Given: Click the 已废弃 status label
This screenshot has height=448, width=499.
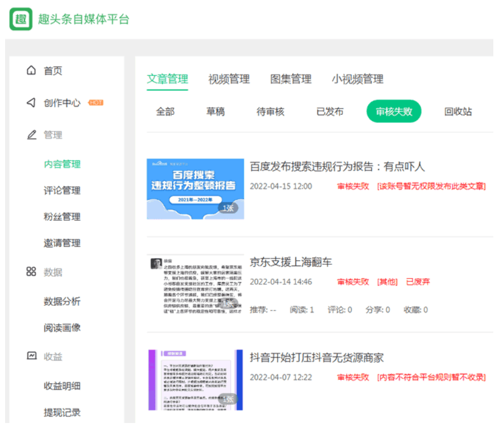Looking at the screenshot, I should (418, 282).
